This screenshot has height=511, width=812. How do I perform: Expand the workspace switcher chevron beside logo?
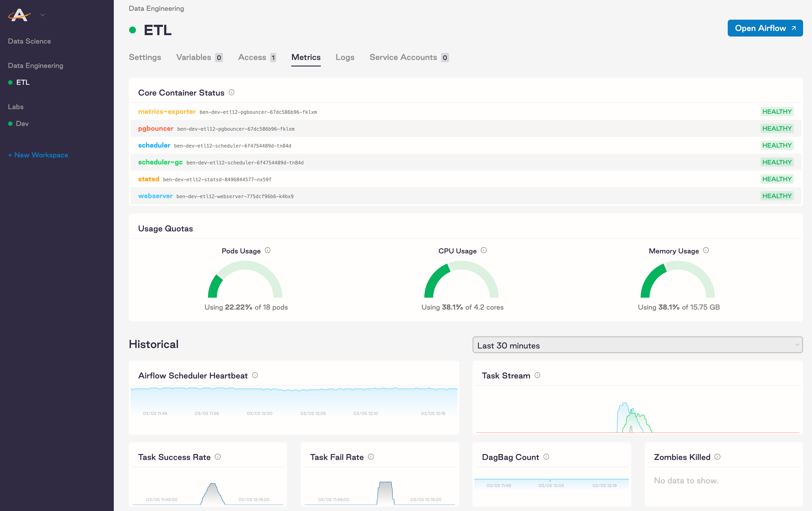pyautogui.click(x=42, y=15)
